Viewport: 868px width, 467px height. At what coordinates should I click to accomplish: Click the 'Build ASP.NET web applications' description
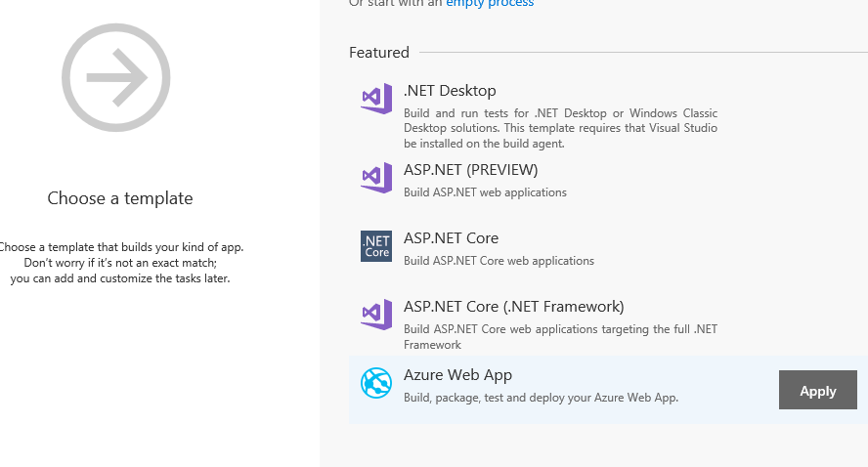coord(485,192)
